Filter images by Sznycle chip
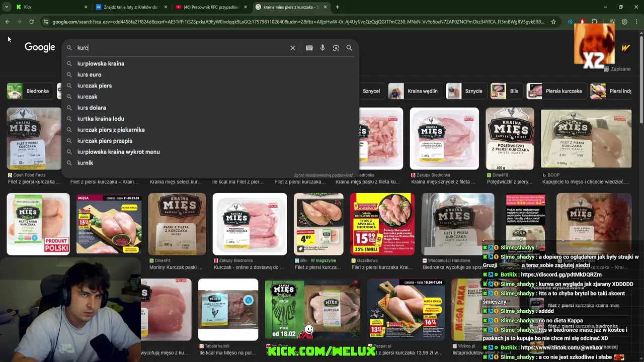 [466, 91]
